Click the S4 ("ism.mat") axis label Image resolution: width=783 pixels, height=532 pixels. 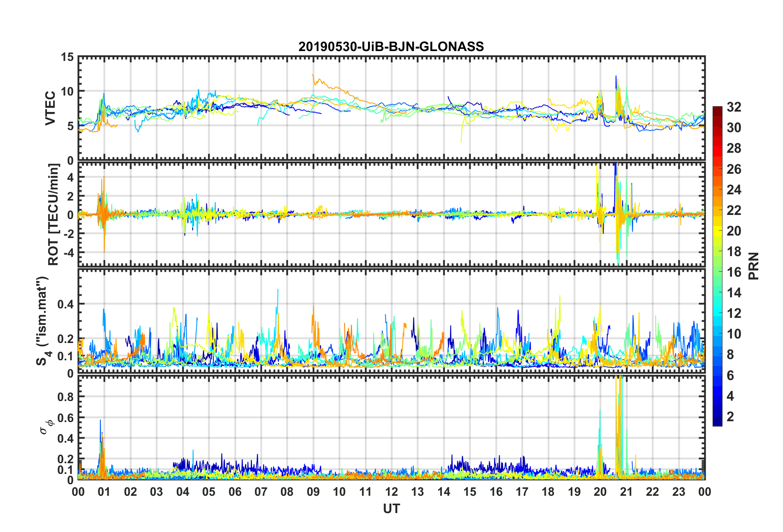coord(43,321)
